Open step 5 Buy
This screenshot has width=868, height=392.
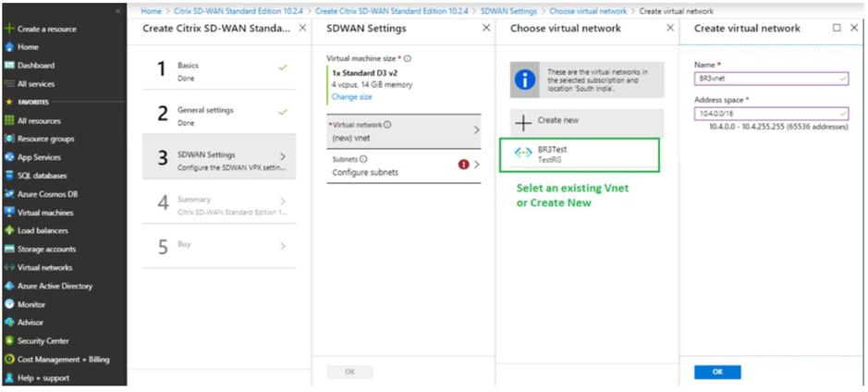pos(219,246)
